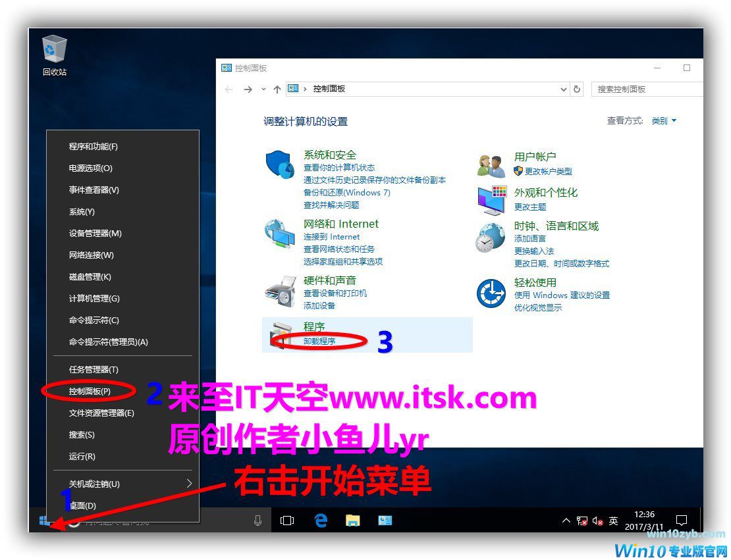Viewport: 731px width, 560px height.
Task: Open File Explorer from the taskbar
Action: click(x=353, y=521)
